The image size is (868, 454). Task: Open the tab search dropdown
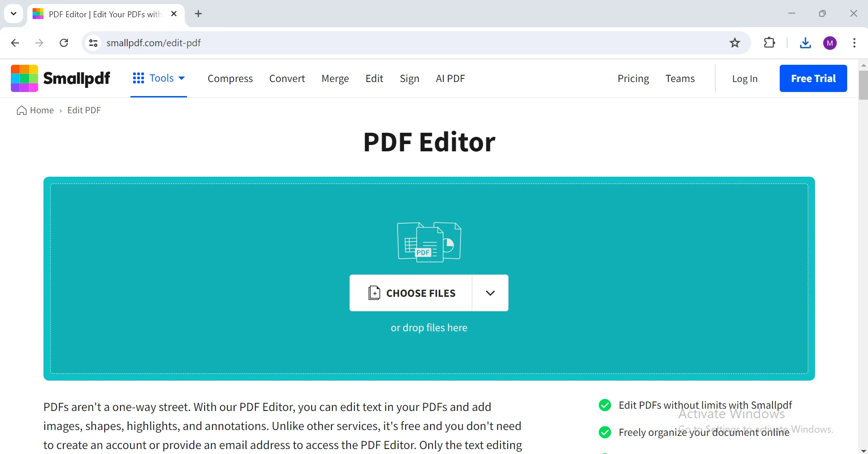click(14, 14)
